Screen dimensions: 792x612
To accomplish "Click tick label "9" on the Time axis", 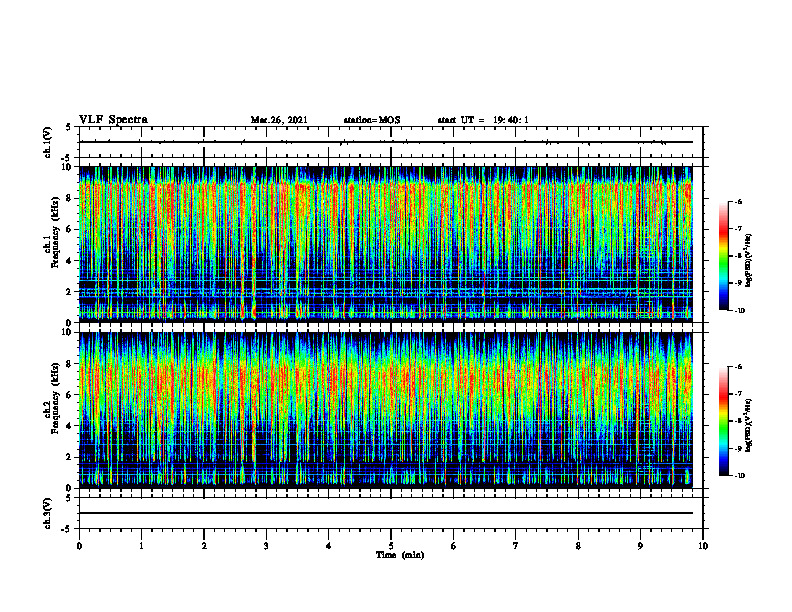I will click(640, 546).
